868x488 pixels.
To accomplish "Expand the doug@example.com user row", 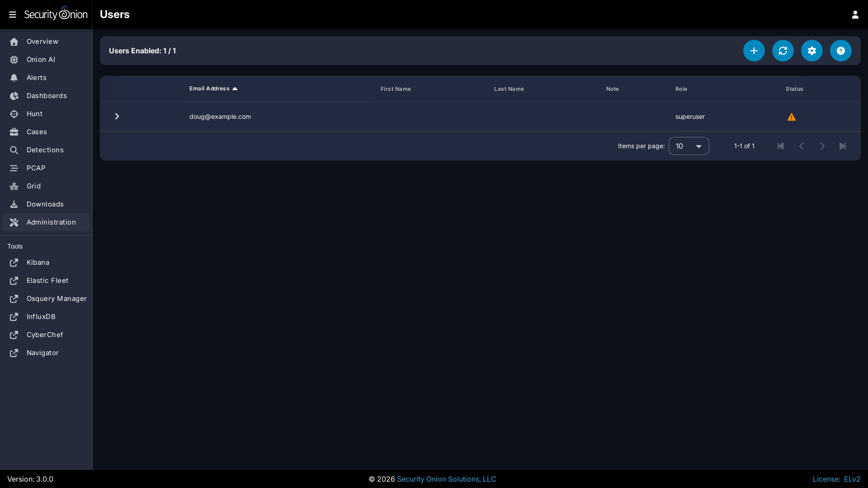I will (117, 117).
